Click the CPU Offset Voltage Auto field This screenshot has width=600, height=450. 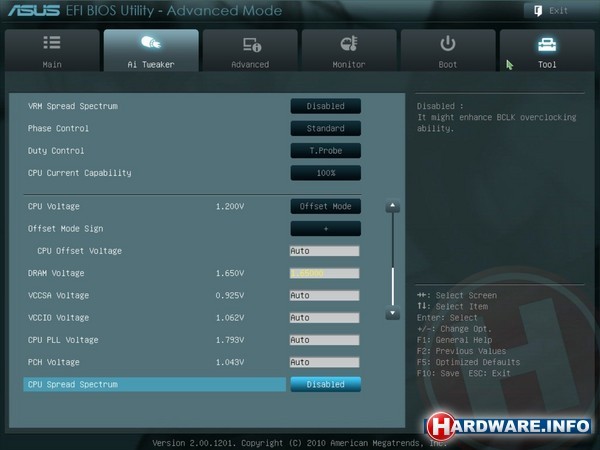tap(324, 251)
